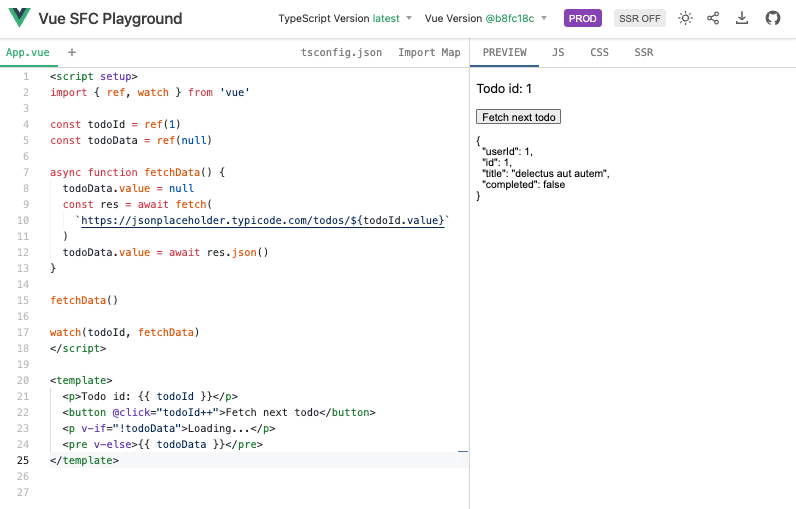Image resolution: width=796 pixels, height=509 pixels.
Task: Add a new file with plus icon
Action: [x=72, y=52]
